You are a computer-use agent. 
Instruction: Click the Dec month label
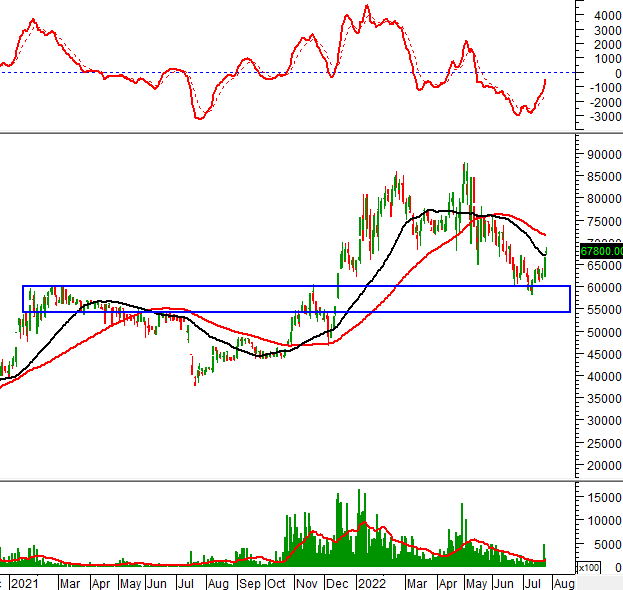click(337, 584)
